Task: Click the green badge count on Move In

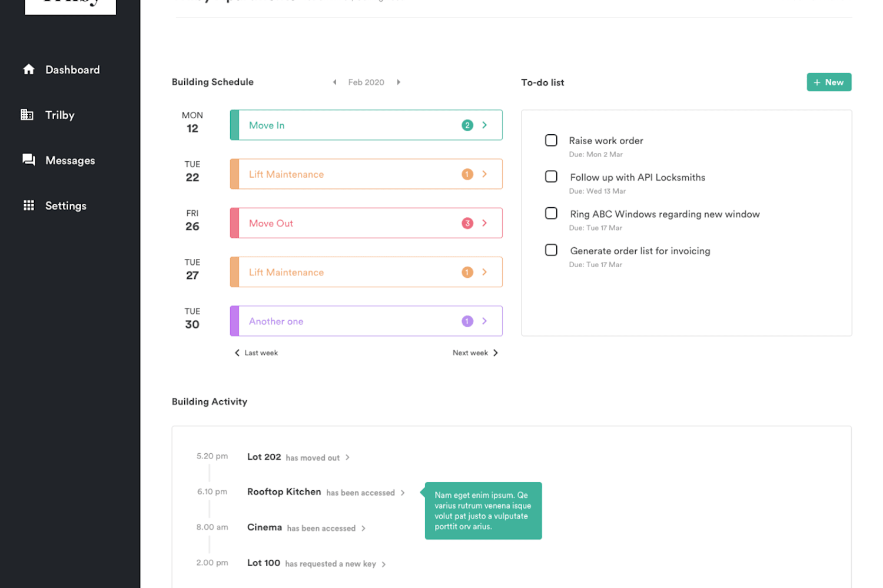Action: [467, 125]
